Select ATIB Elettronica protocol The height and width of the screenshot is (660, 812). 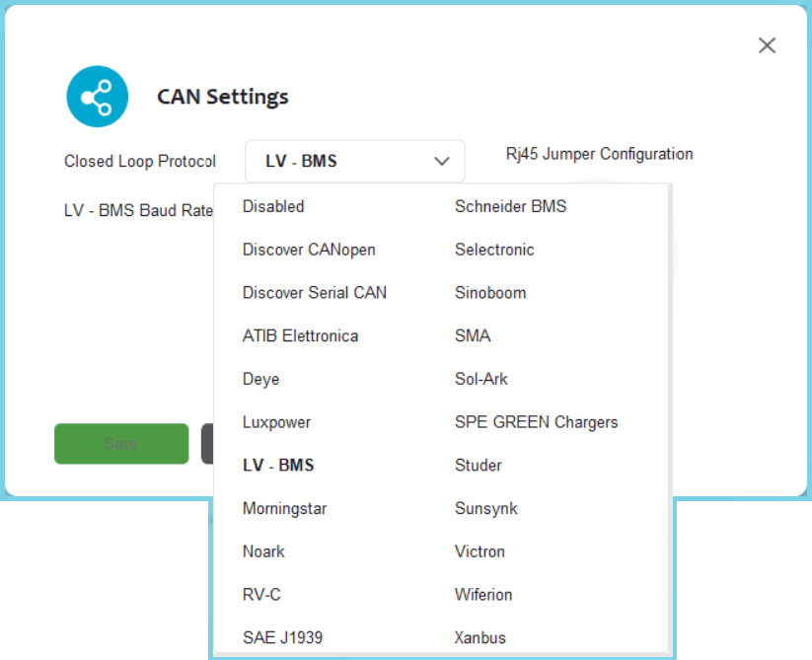click(300, 336)
